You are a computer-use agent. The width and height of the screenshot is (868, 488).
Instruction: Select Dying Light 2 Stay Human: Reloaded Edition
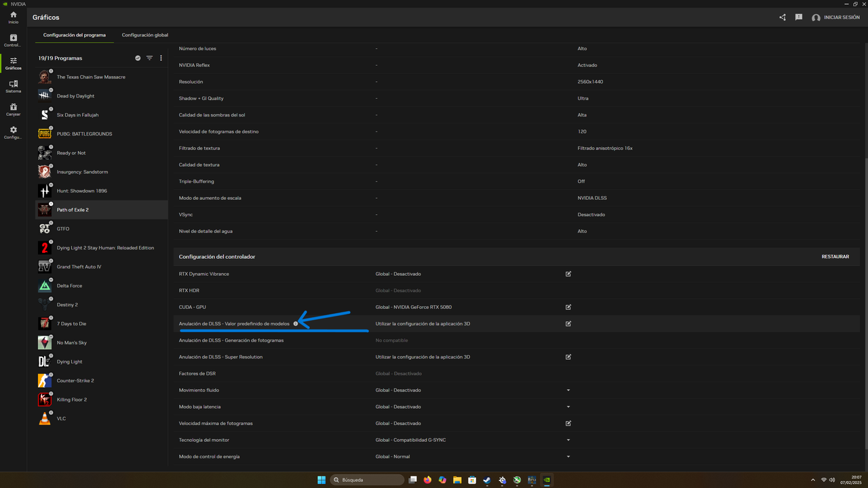click(x=102, y=248)
